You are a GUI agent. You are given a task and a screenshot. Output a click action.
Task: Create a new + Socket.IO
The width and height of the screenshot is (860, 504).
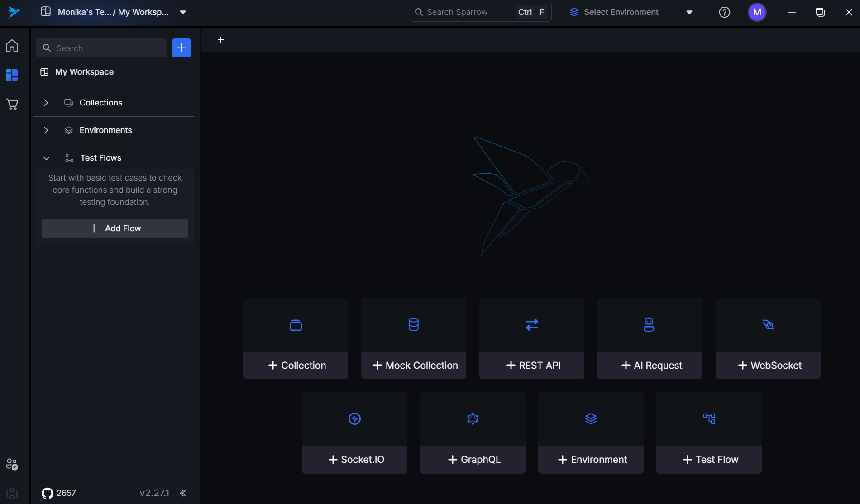tap(355, 460)
